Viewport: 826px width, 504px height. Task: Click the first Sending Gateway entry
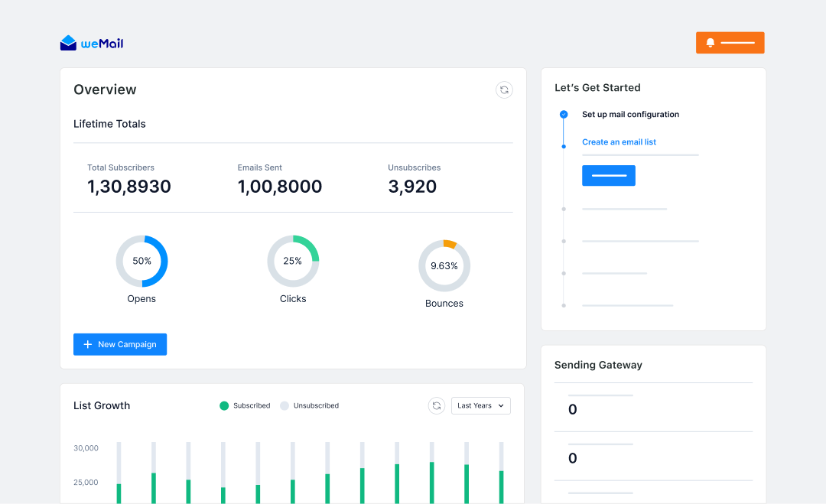(573, 409)
